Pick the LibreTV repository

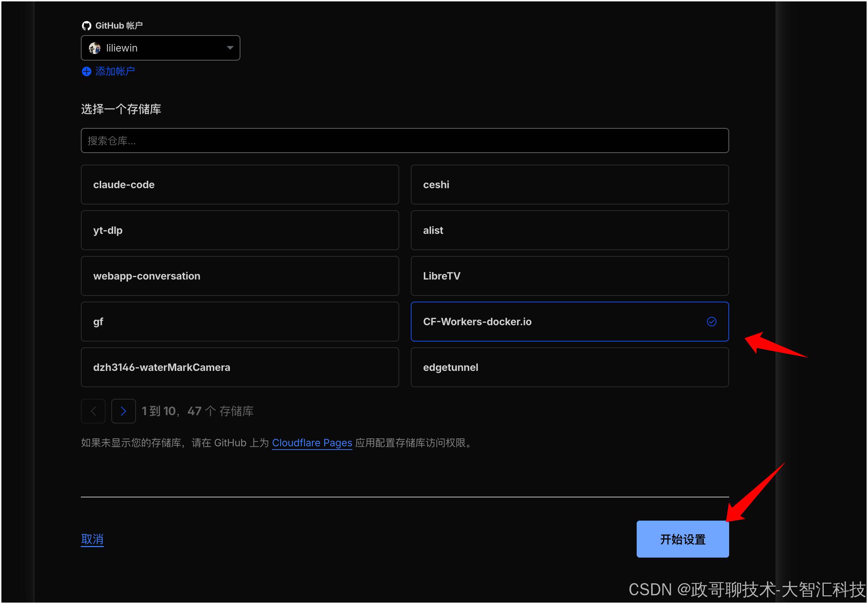click(x=569, y=276)
